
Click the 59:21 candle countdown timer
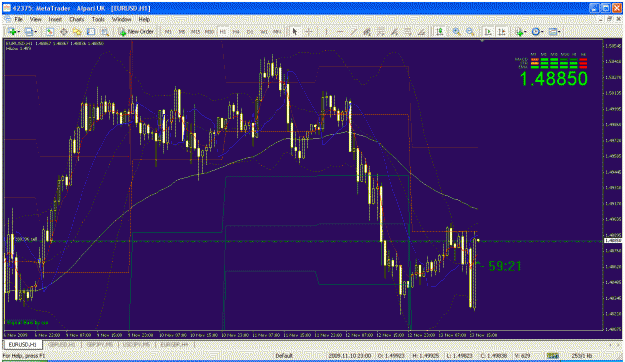tap(505, 266)
